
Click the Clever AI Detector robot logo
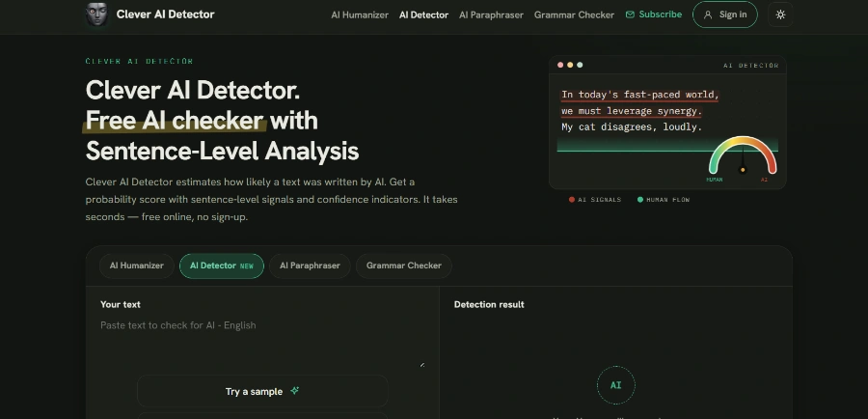tap(96, 14)
